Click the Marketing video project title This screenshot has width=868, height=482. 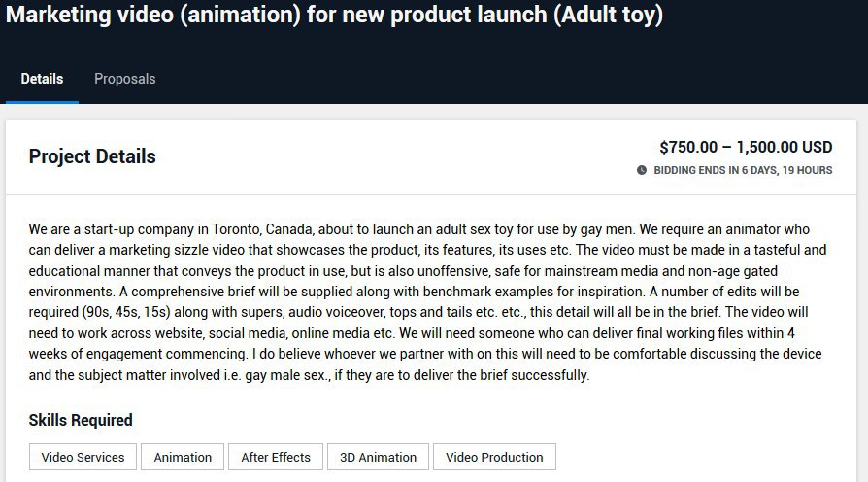(334, 15)
